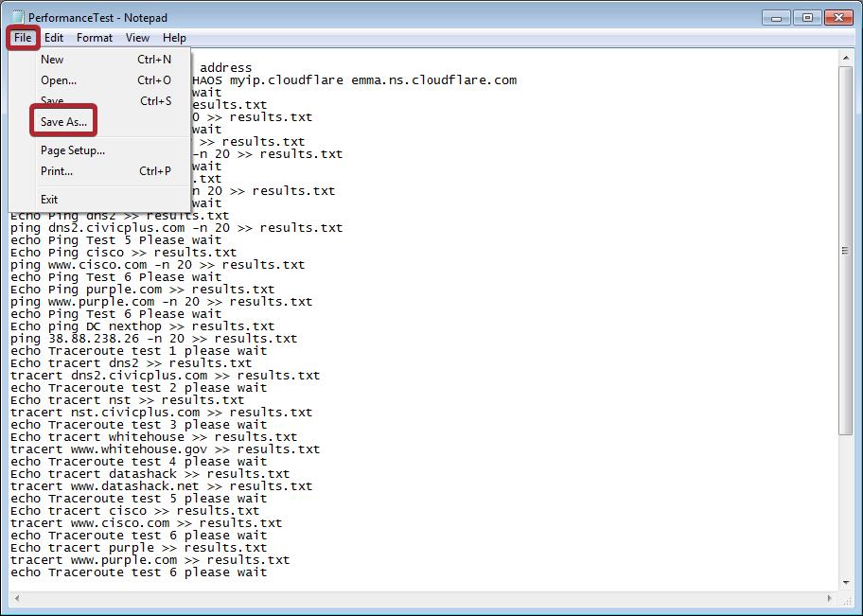863x616 pixels.
Task: Click line 'echo Traceroute test 1 please wait'
Action: pos(139,351)
